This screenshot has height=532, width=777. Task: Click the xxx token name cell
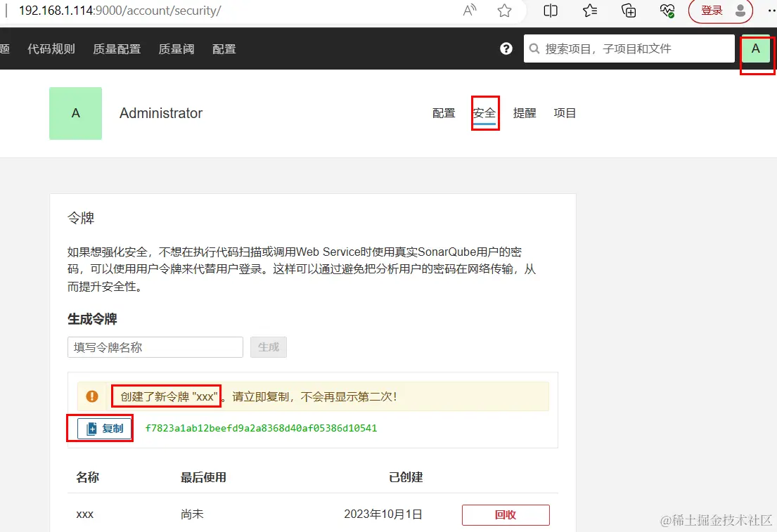click(85, 514)
